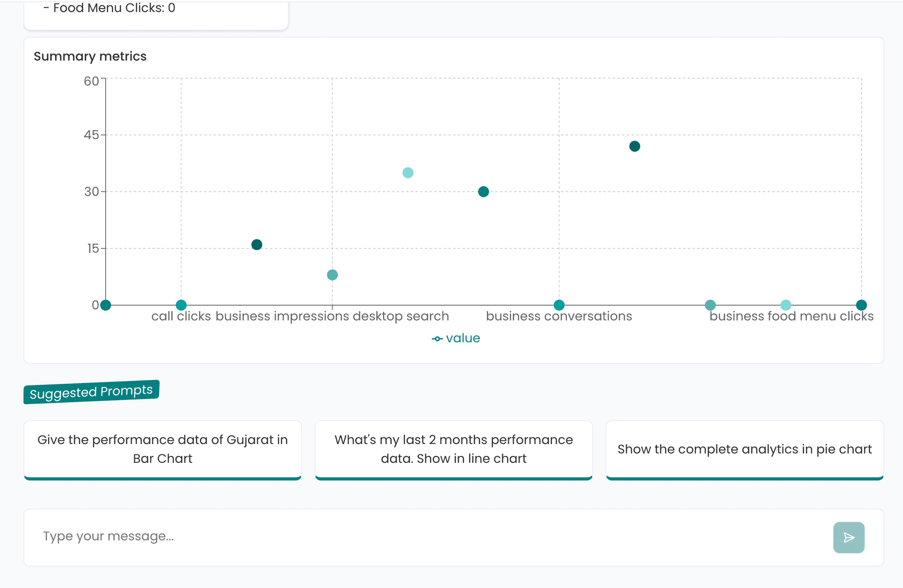
Task: Click the light teal zero-value point near right
Action: coord(786,305)
